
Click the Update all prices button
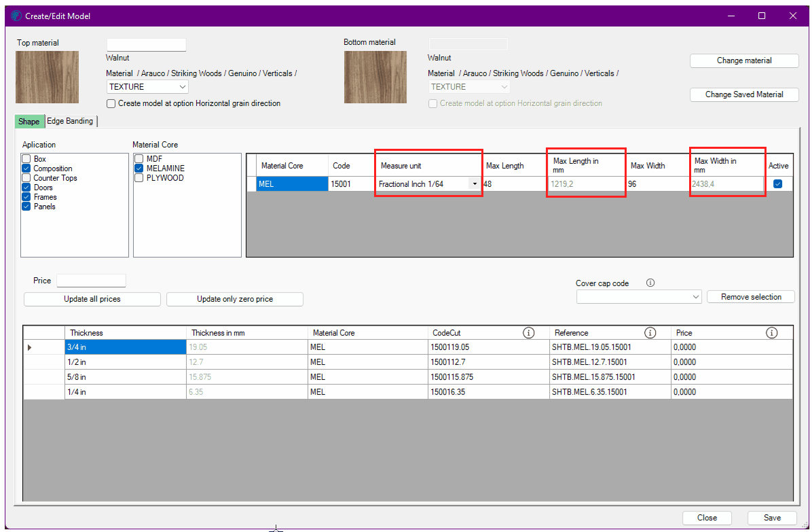pyautogui.click(x=92, y=299)
